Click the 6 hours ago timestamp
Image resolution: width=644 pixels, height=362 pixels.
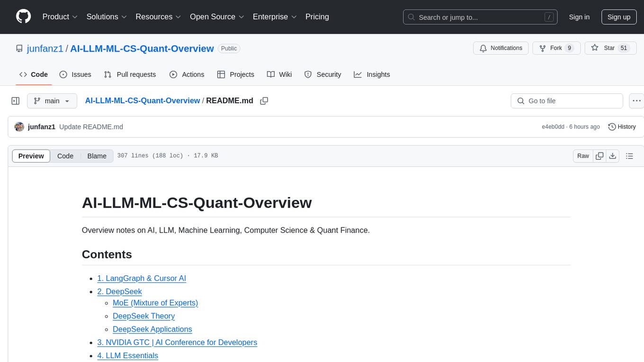click(x=584, y=127)
